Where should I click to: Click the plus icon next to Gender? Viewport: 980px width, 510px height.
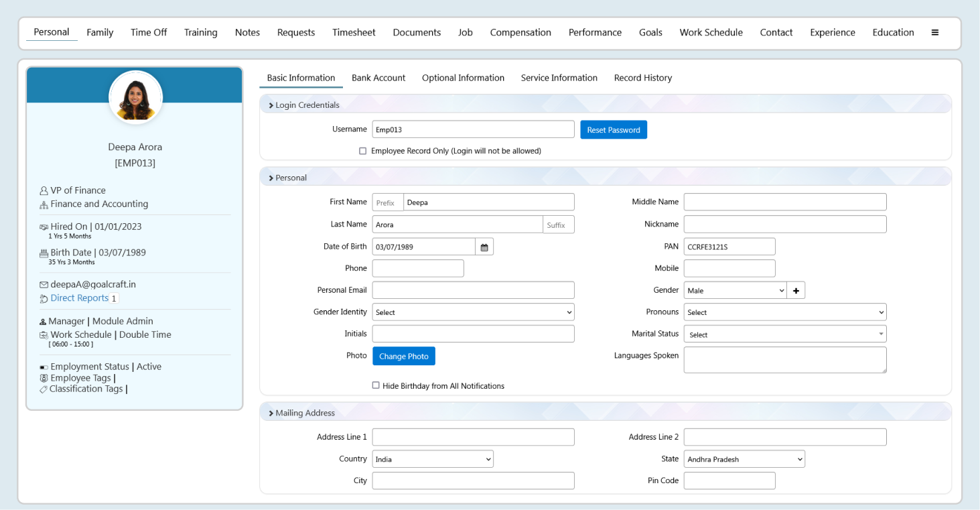pyautogui.click(x=796, y=291)
